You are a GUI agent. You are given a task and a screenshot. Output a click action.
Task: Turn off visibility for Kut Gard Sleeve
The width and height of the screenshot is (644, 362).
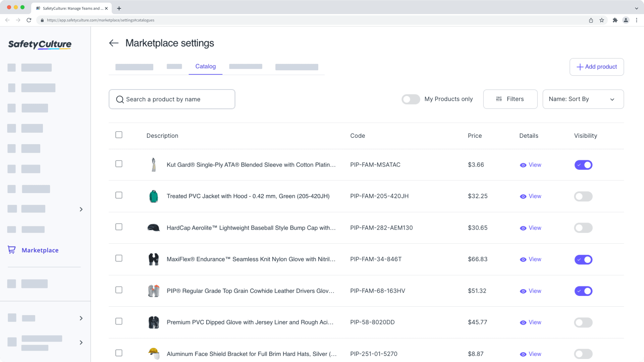pyautogui.click(x=583, y=165)
